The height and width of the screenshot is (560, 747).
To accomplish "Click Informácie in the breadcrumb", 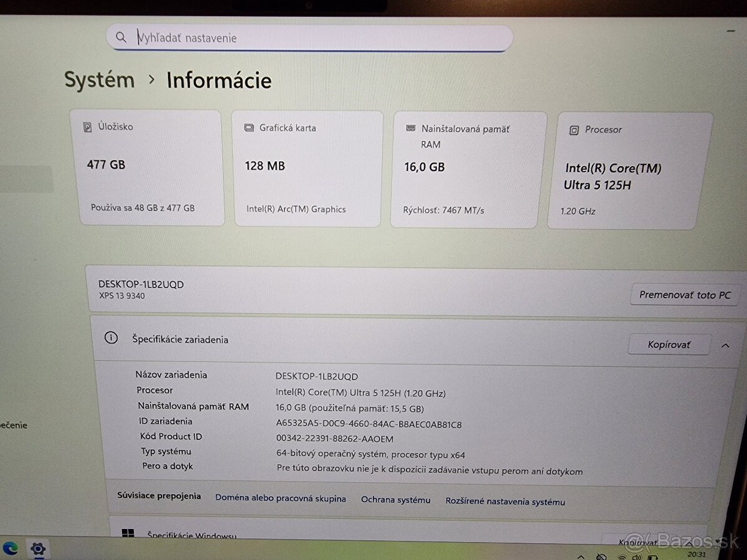I will (x=218, y=80).
